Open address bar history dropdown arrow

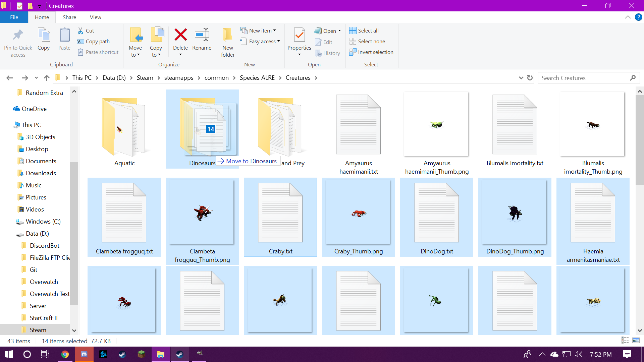pos(521,78)
